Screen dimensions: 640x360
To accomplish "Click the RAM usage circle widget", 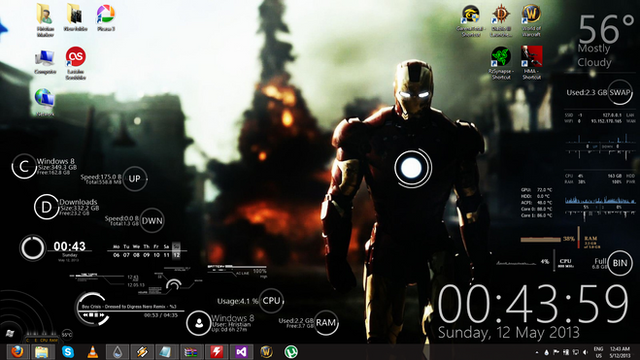I will coord(326,323).
